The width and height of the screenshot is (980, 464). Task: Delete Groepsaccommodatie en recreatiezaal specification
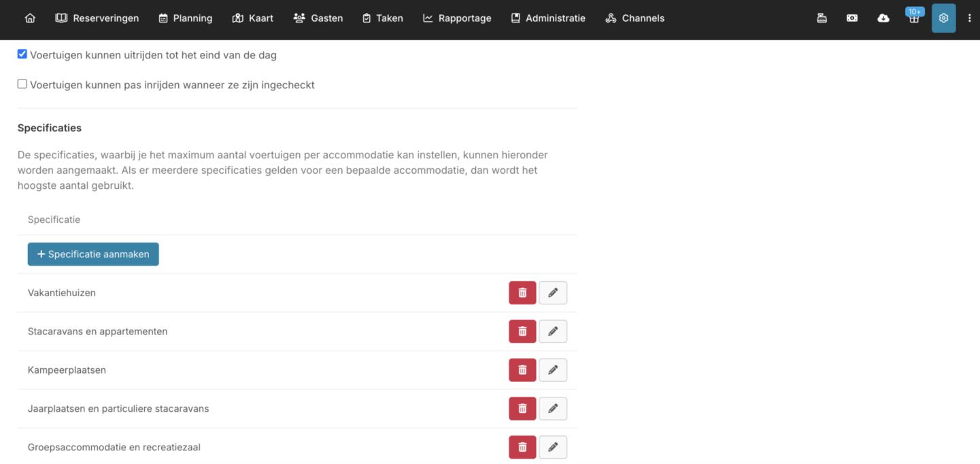522,447
